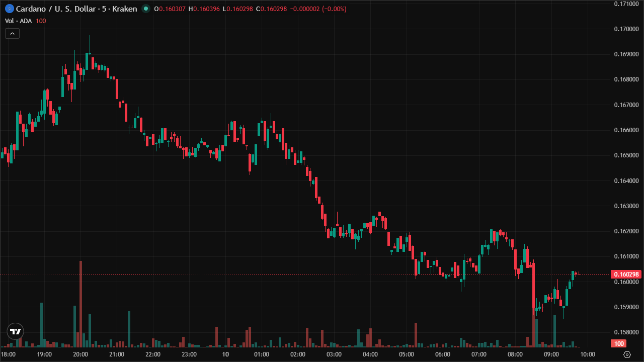Click the 01:00 time axis label
Image resolution: width=644 pixels, height=362 pixels.
point(262,354)
